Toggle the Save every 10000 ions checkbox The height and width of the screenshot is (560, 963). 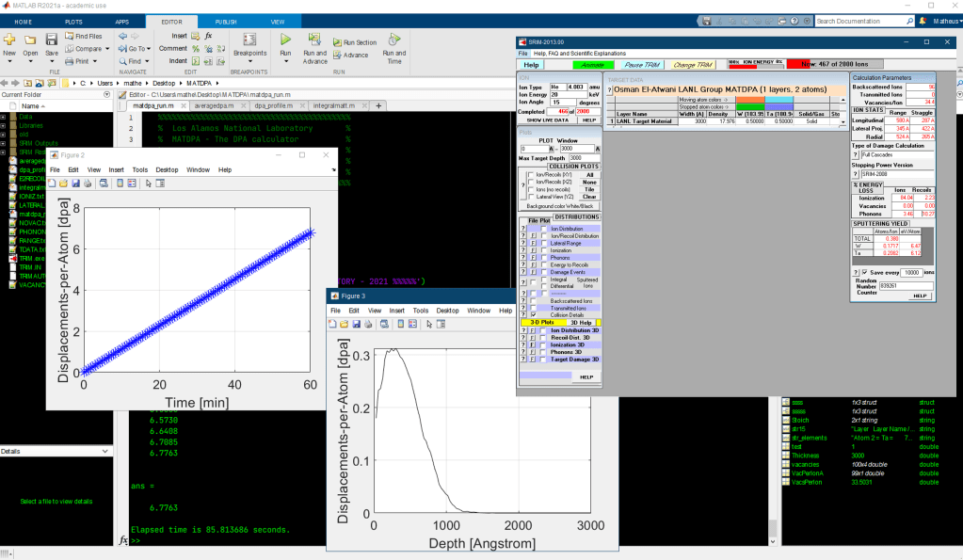coord(864,272)
